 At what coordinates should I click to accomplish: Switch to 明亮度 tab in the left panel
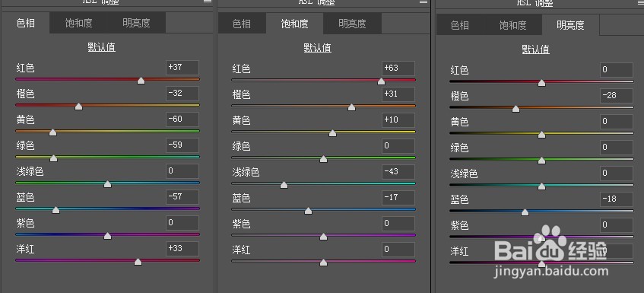tap(136, 23)
